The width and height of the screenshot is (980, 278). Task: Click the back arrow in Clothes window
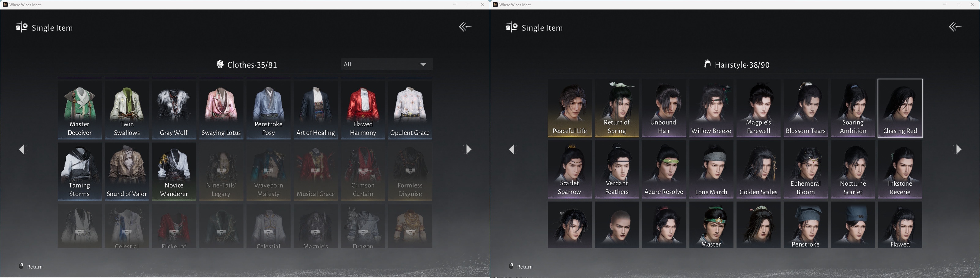(x=465, y=27)
